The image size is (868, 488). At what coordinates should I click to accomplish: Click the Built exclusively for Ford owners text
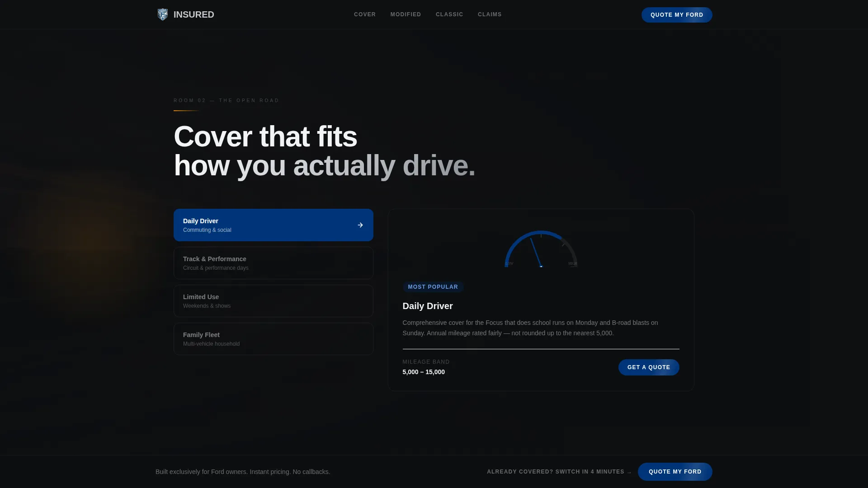243,472
